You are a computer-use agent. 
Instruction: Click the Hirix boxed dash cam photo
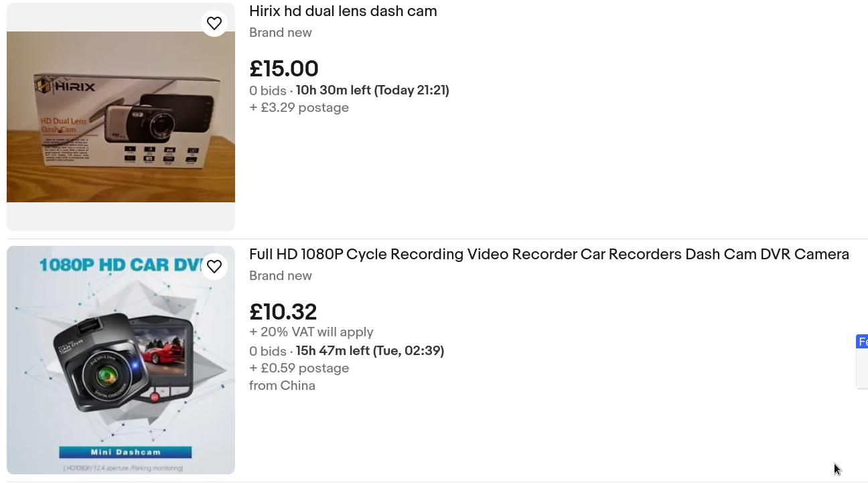pos(121,117)
